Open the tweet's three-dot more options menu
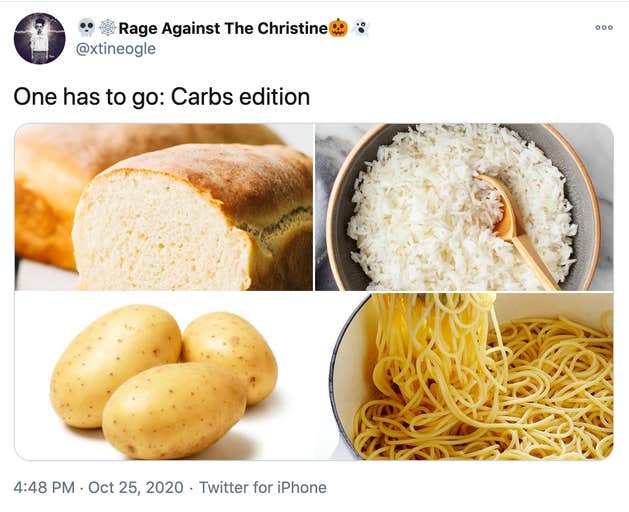This screenshot has width=629, height=512. point(603,27)
